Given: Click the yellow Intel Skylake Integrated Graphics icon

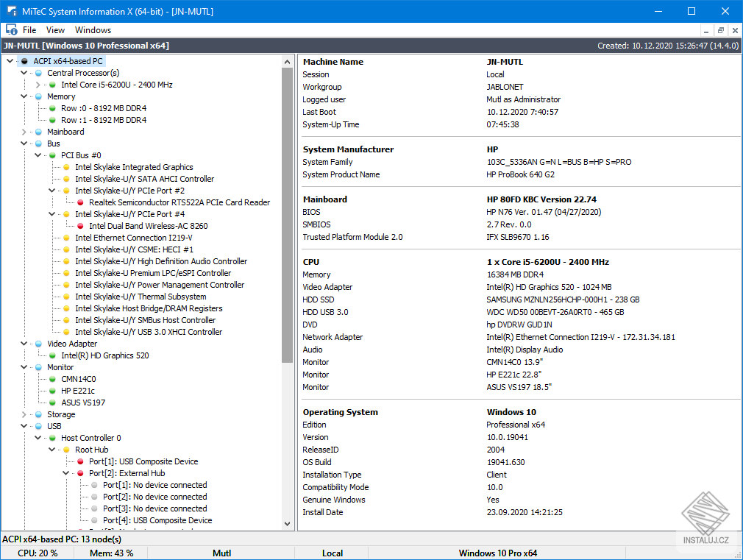Looking at the screenshot, I should 67,167.
